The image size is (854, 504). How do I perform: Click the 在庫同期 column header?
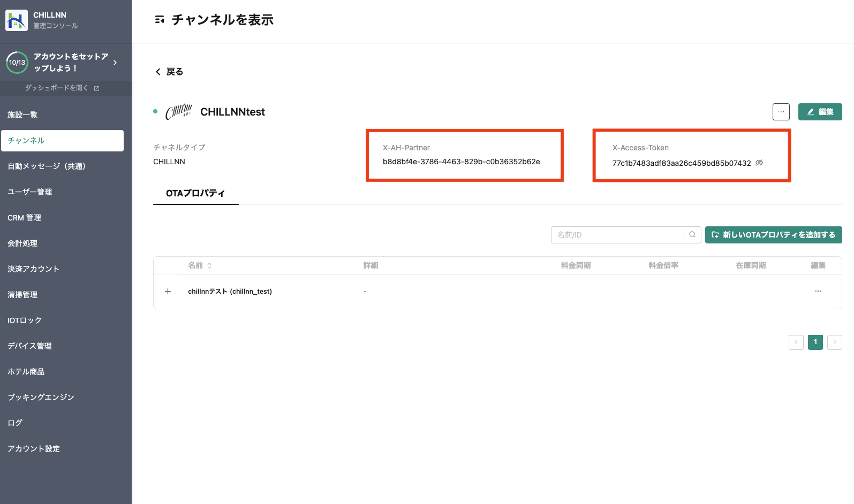click(x=751, y=265)
